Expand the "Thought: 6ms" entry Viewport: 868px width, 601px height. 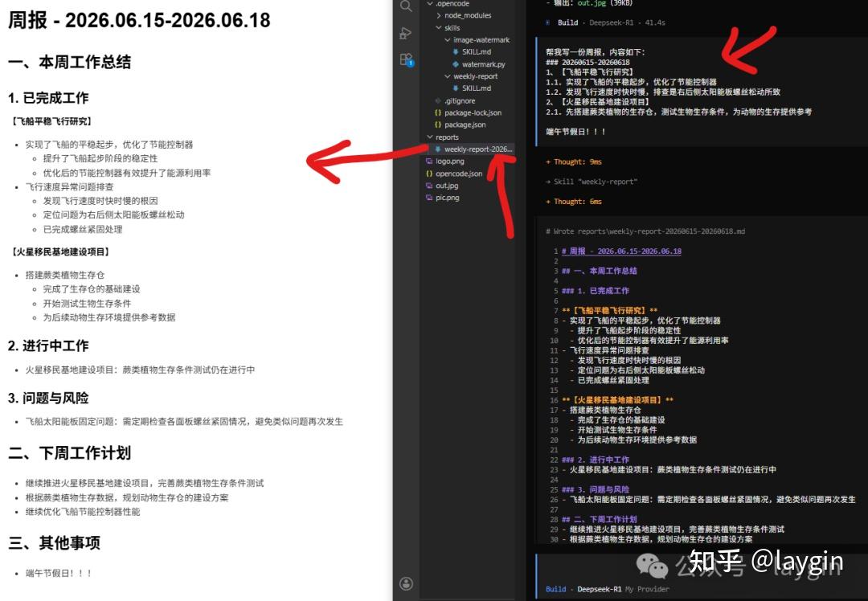pyautogui.click(x=574, y=202)
